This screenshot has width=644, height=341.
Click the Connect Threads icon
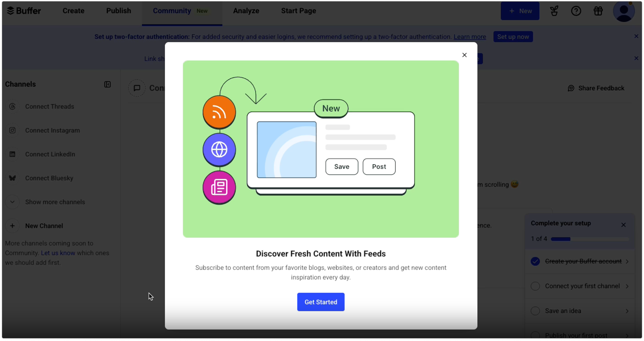(12, 107)
